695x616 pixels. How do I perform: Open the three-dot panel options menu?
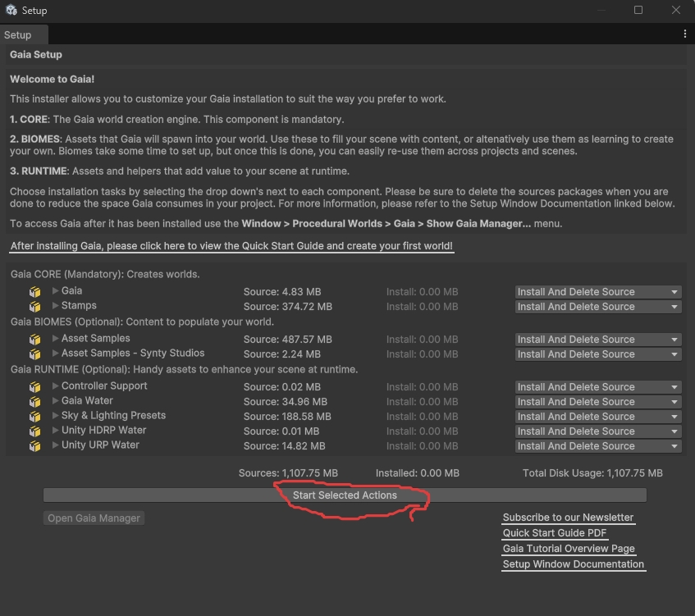coord(685,34)
